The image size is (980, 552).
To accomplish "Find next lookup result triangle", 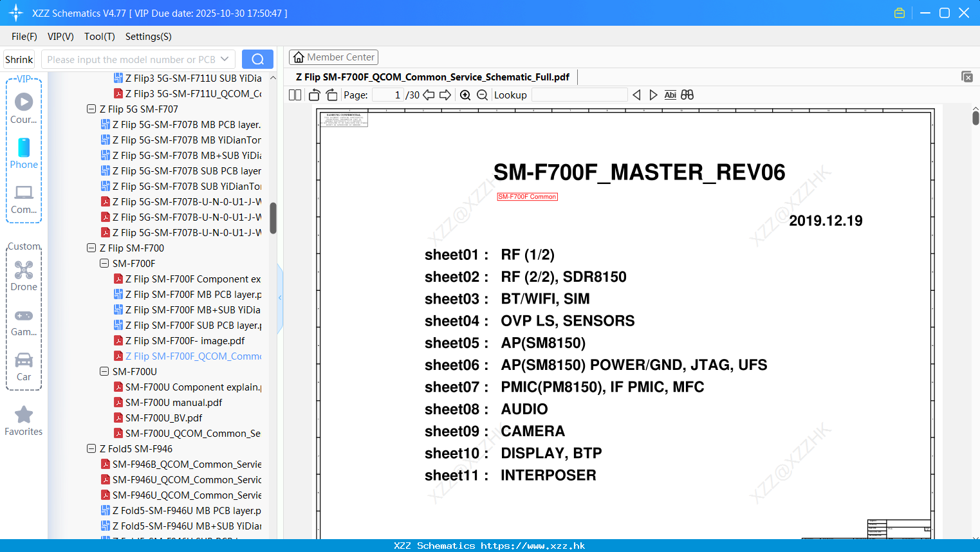I will point(653,95).
